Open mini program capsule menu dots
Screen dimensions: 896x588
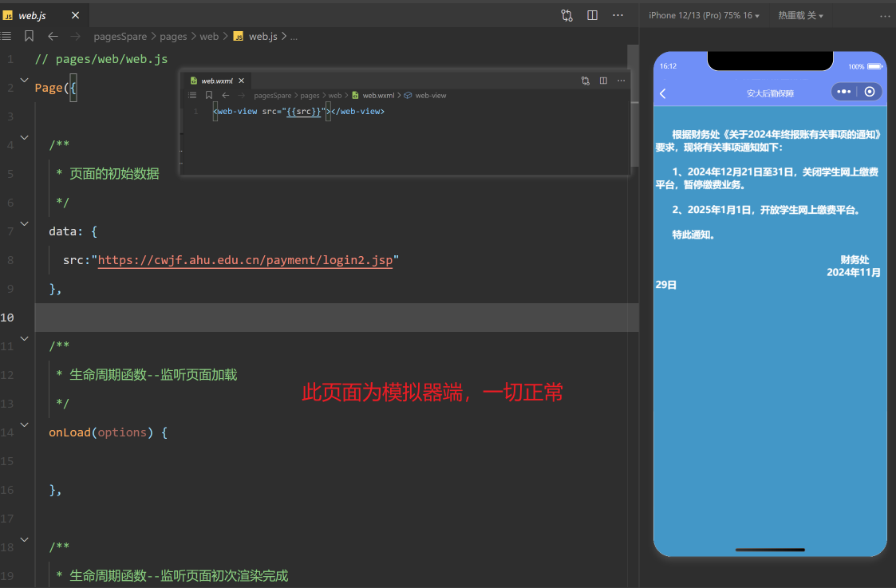coord(843,92)
